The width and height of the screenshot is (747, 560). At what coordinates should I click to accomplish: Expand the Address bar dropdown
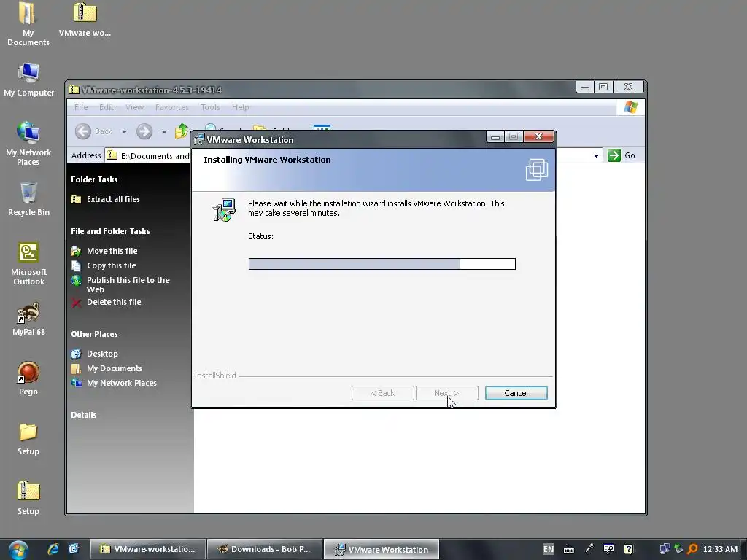[596, 156]
